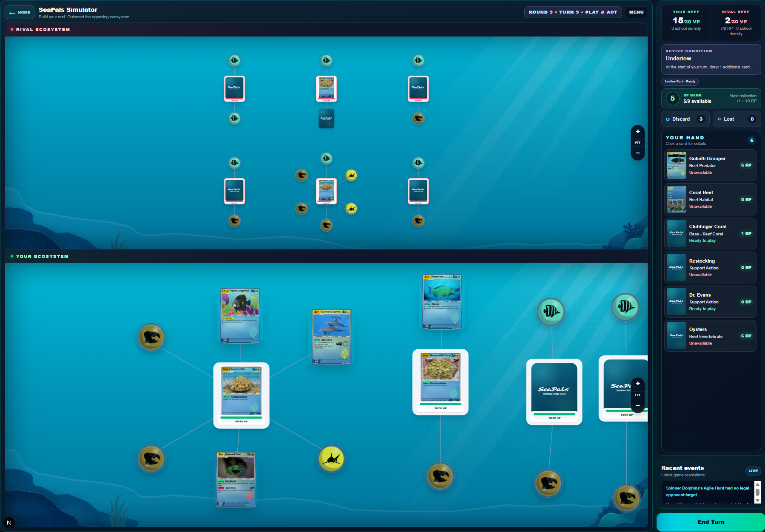
Task: Go back with the Home button
Action: [x=20, y=12]
